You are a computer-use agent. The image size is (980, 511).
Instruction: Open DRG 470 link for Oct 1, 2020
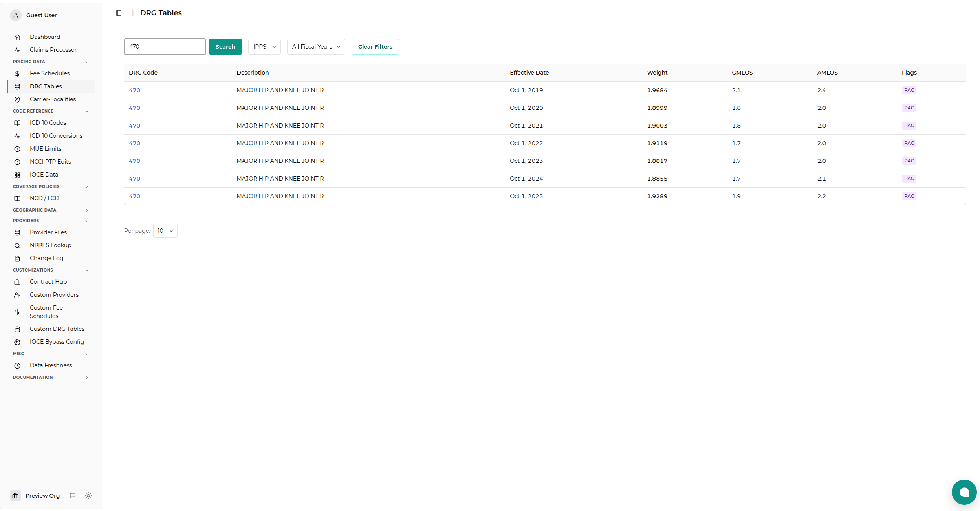[134, 108]
